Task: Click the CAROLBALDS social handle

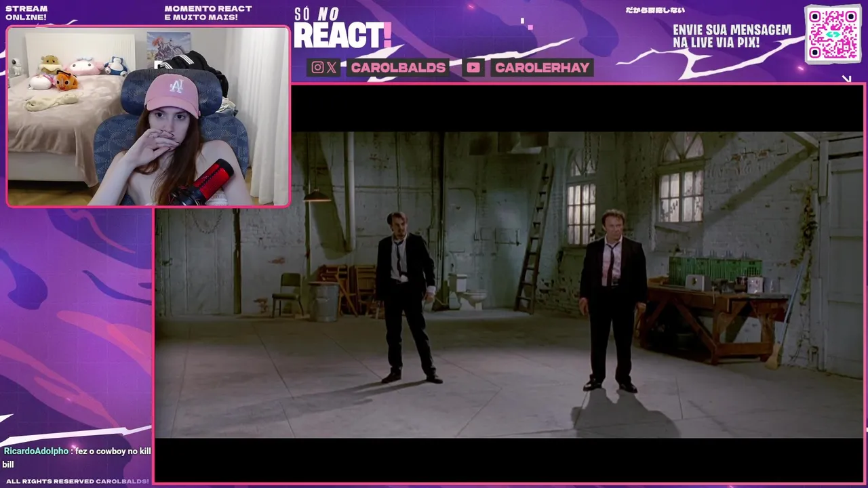Action: (398, 67)
